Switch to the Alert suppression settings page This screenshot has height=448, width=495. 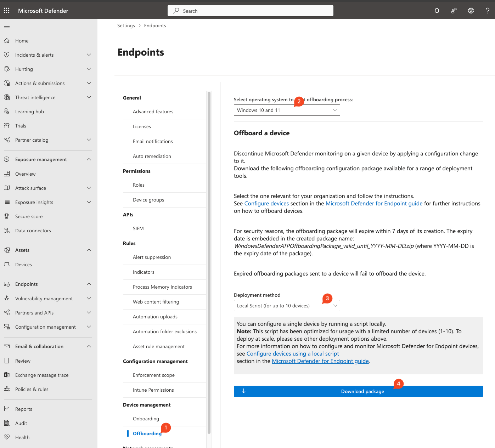pyautogui.click(x=152, y=257)
